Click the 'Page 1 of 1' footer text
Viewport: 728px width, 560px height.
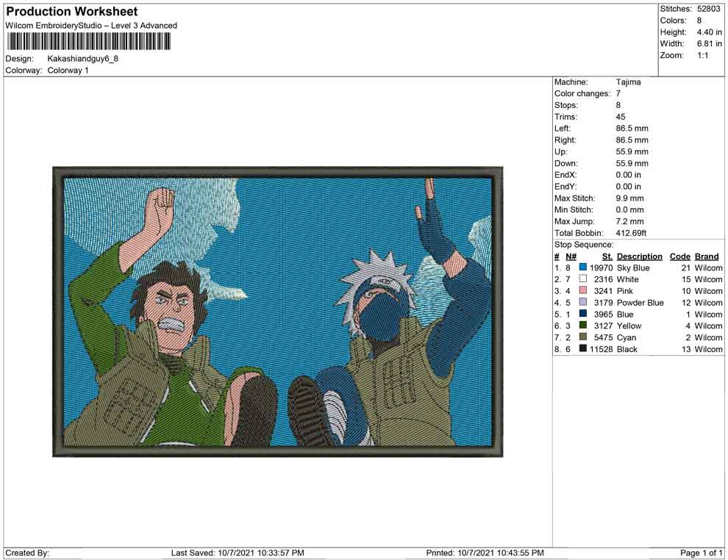pos(701,553)
